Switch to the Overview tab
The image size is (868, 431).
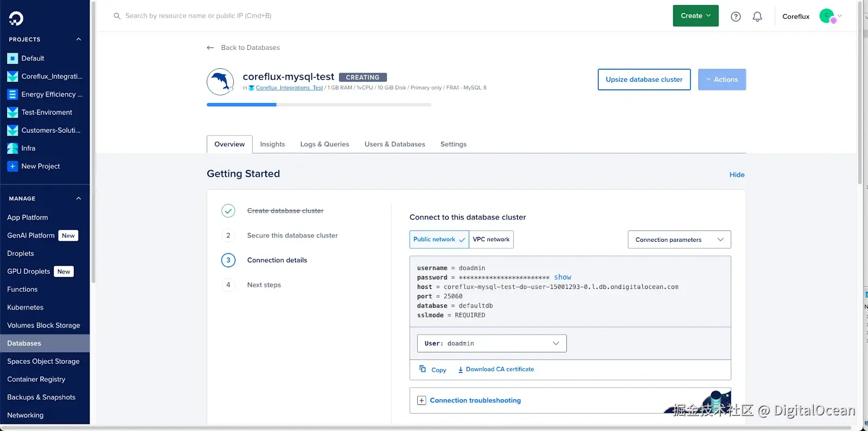[x=229, y=144]
